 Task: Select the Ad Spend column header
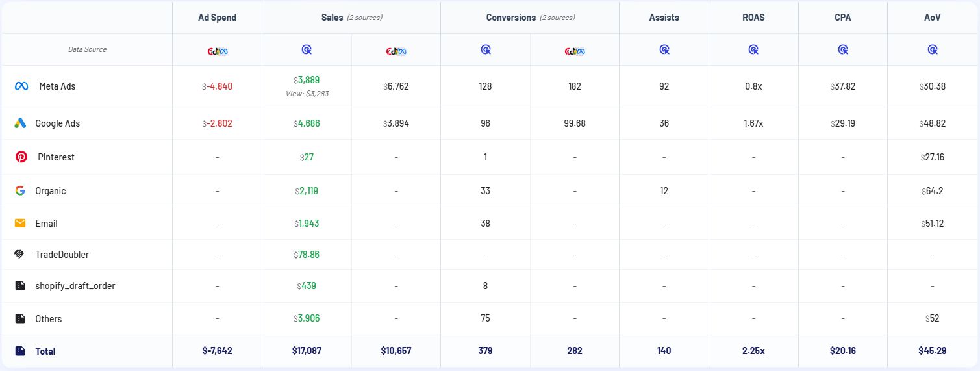(217, 18)
